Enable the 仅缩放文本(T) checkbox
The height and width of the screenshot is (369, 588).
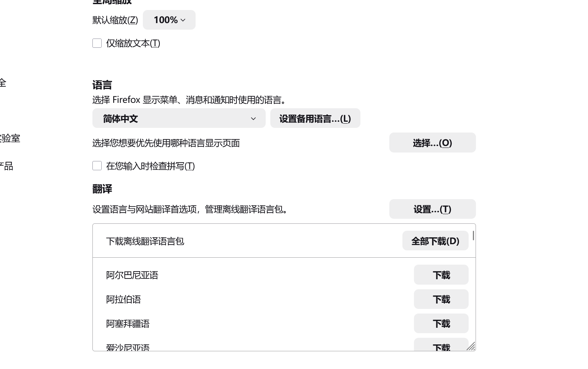97,43
